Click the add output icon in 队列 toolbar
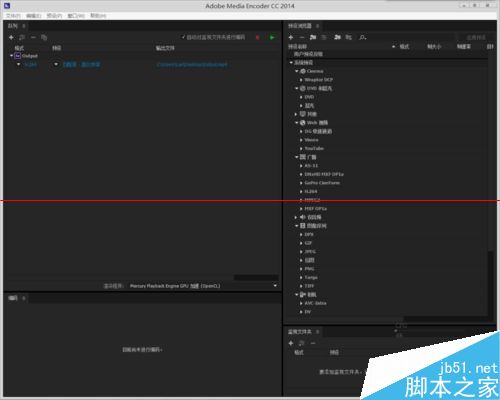The height and width of the screenshot is (400, 500). click(x=22, y=37)
